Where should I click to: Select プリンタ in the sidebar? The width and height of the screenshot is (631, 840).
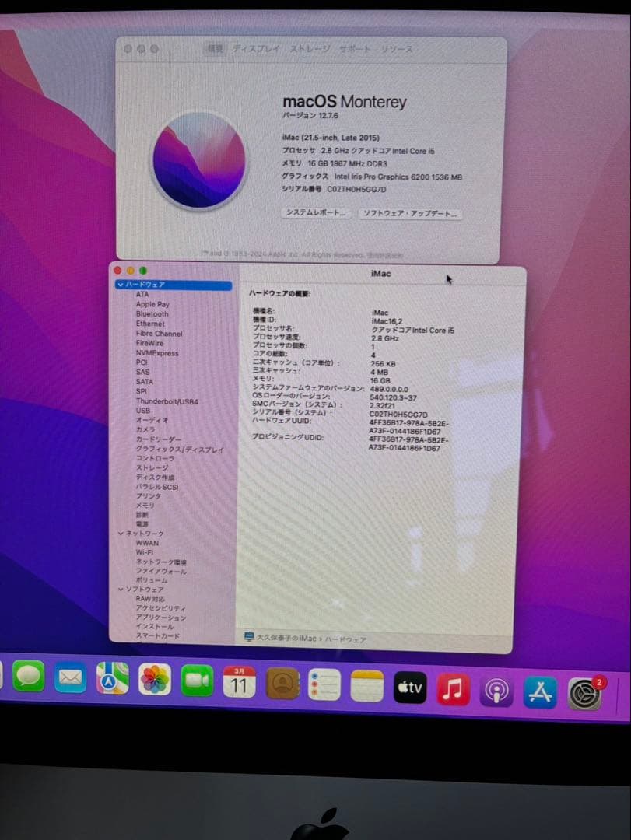(x=149, y=496)
